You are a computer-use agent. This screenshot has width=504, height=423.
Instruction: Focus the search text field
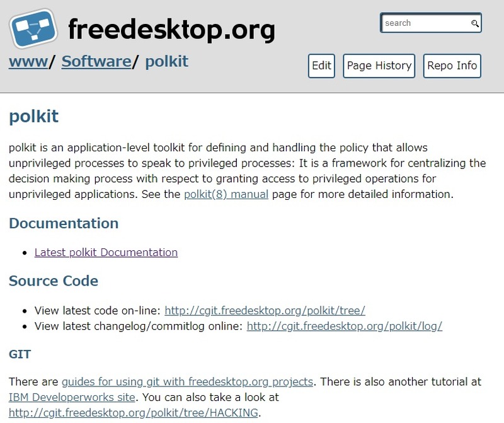(425, 23)
